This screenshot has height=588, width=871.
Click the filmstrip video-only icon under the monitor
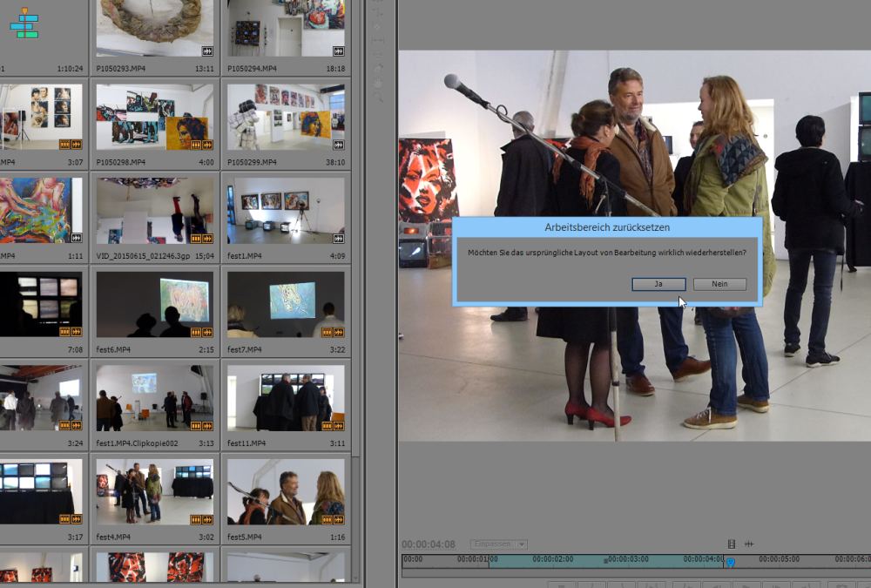pos(732,544)
